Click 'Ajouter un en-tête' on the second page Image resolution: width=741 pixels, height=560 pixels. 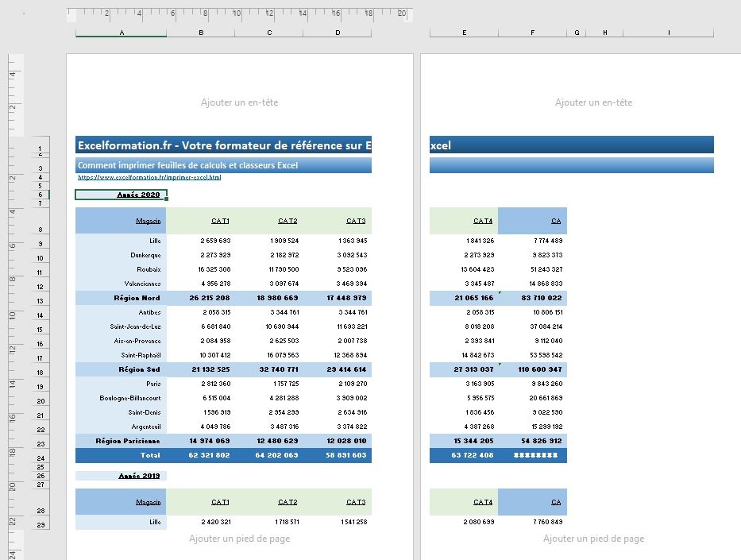coord(593,102)
